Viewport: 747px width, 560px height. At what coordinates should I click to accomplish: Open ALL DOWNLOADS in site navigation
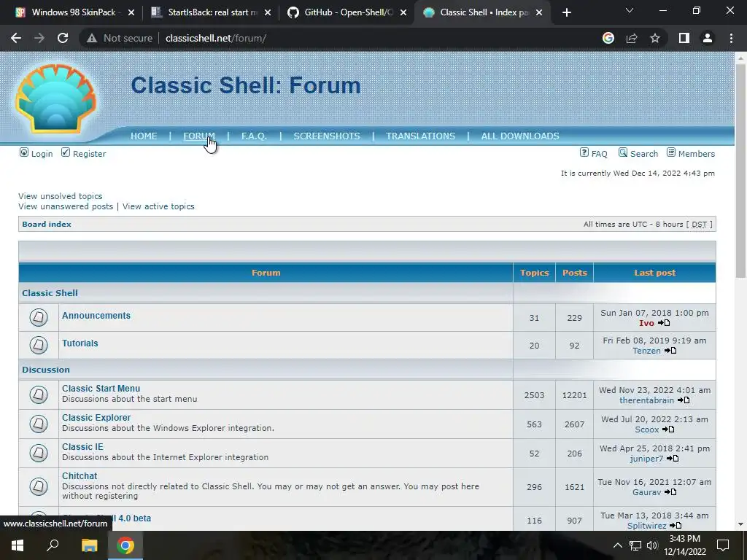[x=520, y=136]
